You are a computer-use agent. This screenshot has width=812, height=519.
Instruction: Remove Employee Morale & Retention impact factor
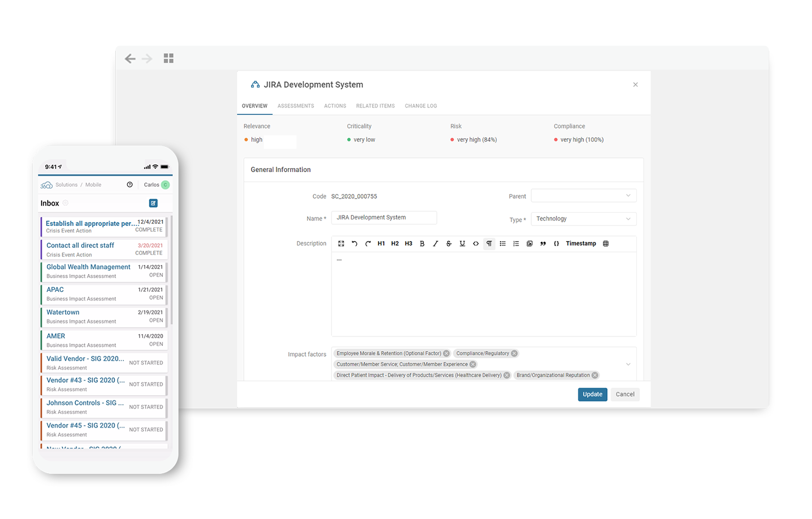tap(446, 353)
